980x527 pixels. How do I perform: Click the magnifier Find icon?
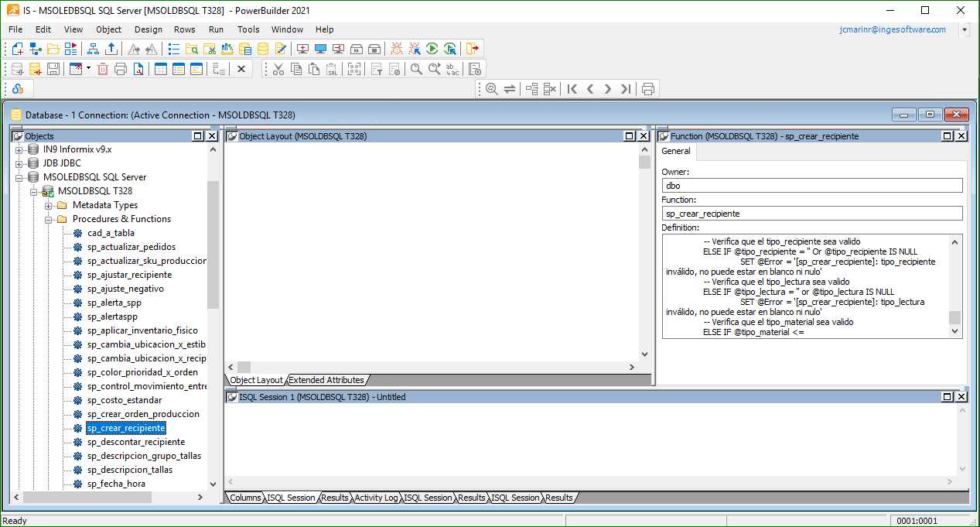416,69
